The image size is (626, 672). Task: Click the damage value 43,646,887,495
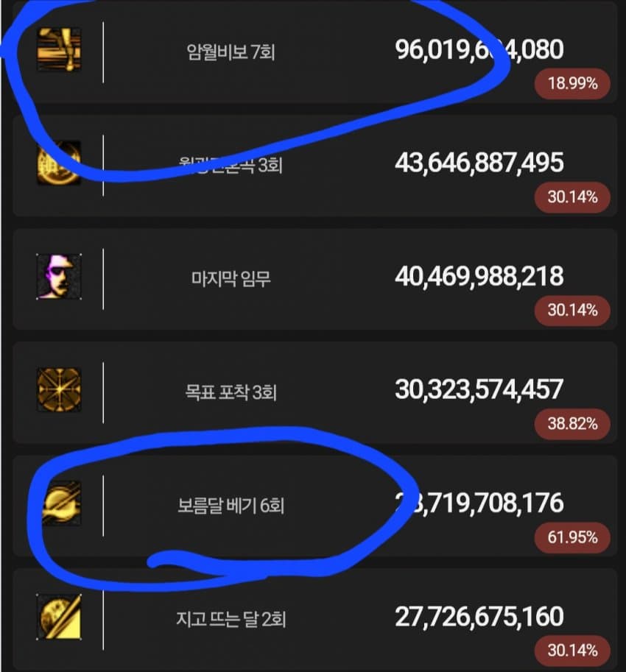point(479,163)
